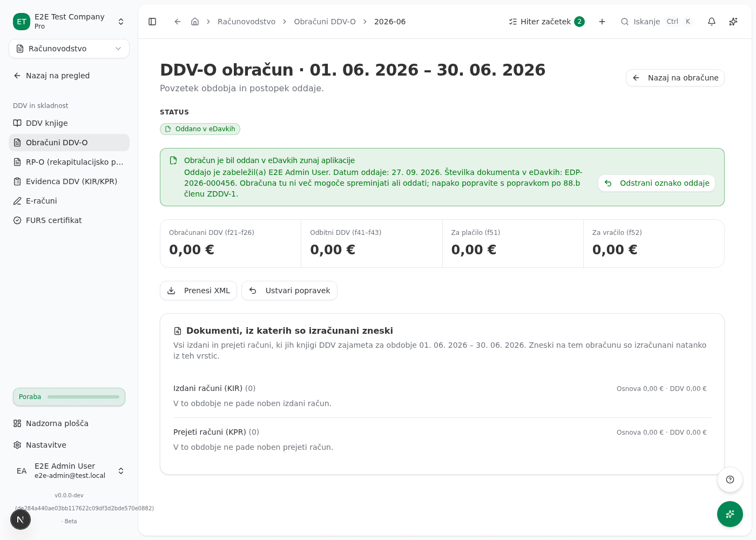
Task: Click the 2026-06 breadcrumb
Action: [x=390, y=22]
